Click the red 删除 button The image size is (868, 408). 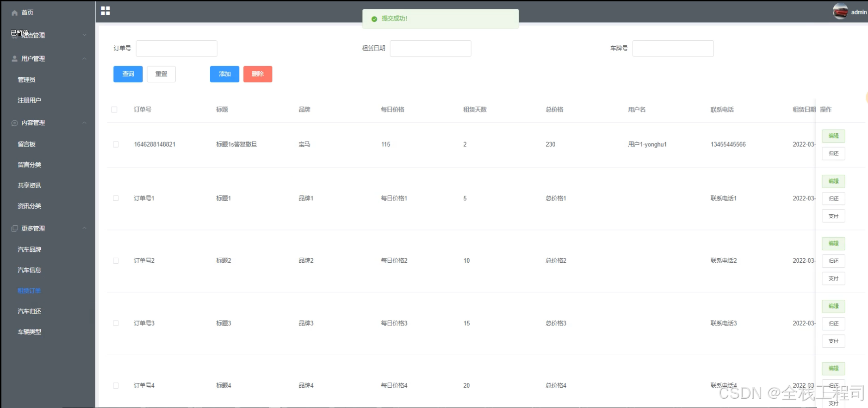click(x=258, y=74)
